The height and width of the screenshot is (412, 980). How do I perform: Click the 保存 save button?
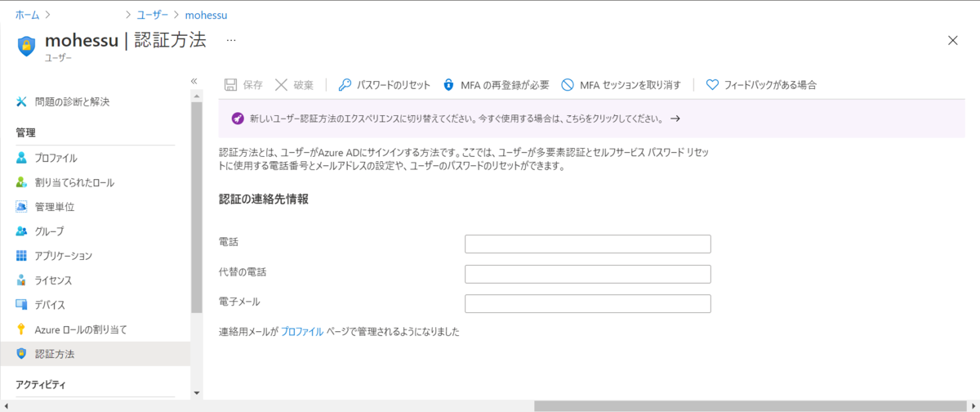click(x=243, y=84)
